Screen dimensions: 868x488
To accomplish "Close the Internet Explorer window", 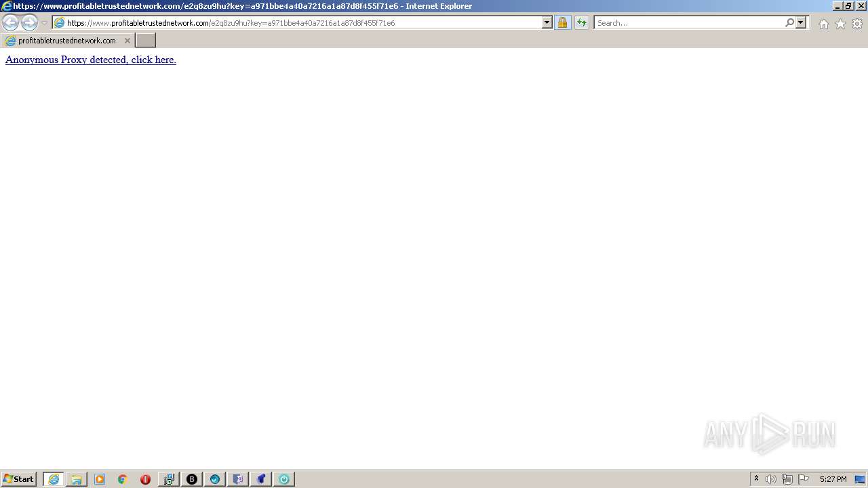I will point(861,5).
